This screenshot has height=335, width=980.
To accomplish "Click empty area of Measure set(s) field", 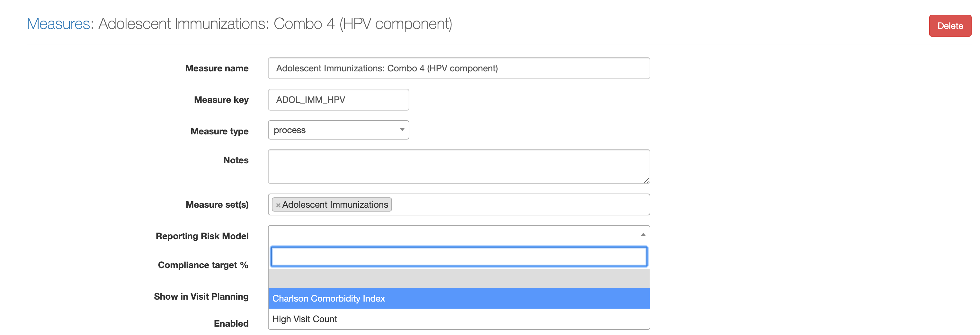I will [517, 205].
